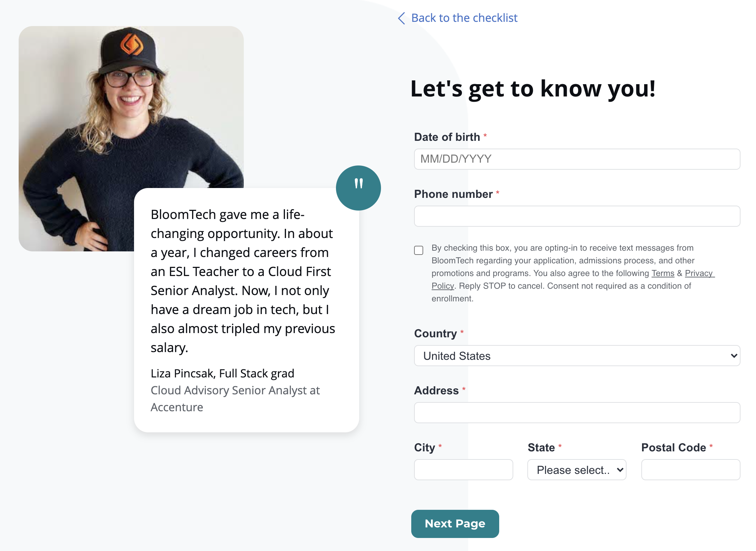Click the back chevron arrow icon
This screenshot has width=756, height=551.
(401, 18)
